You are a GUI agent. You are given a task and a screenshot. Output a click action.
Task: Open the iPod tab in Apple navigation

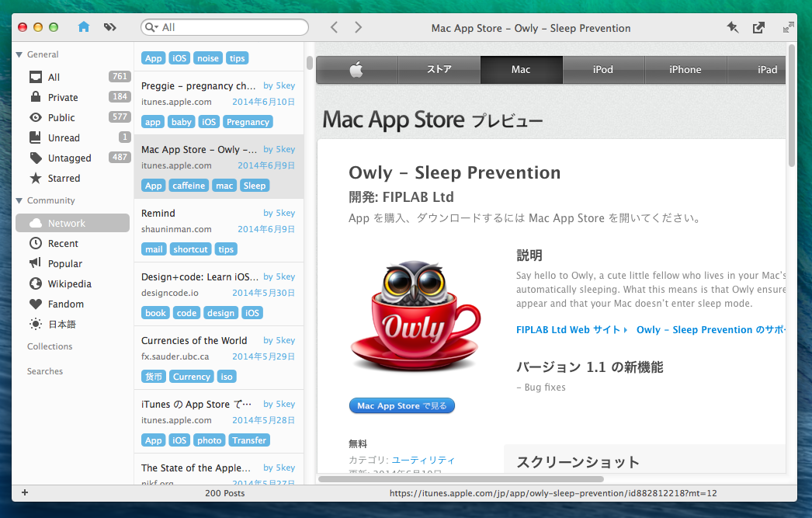602,69
